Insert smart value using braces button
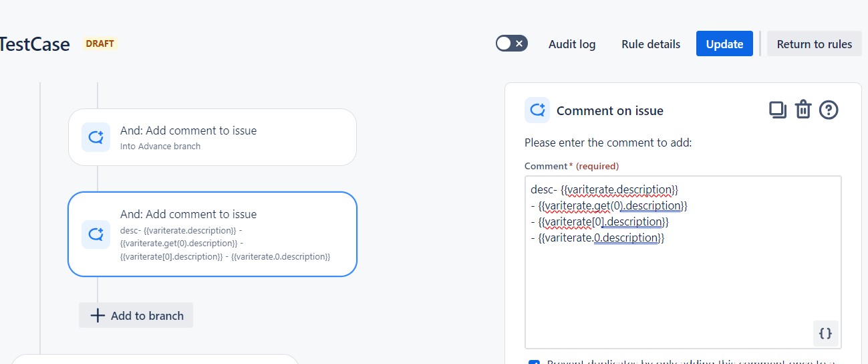The image size is (868, 364). [x=826, y=333]
